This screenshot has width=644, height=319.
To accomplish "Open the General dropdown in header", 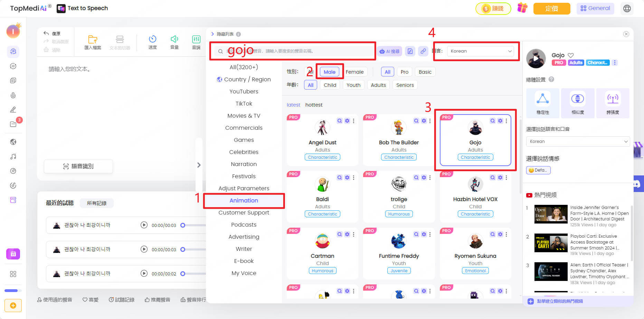I will pyautogui.click(x=595, y=8).
